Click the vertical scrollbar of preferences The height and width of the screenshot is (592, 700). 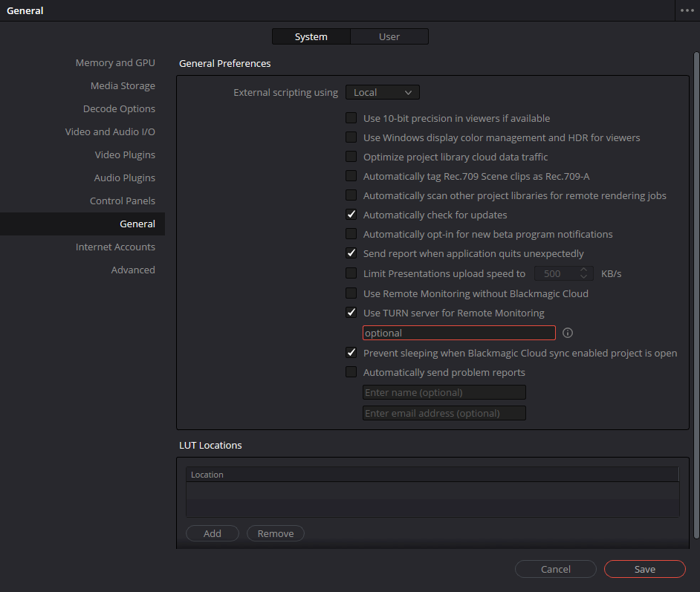tap(696, 295)
